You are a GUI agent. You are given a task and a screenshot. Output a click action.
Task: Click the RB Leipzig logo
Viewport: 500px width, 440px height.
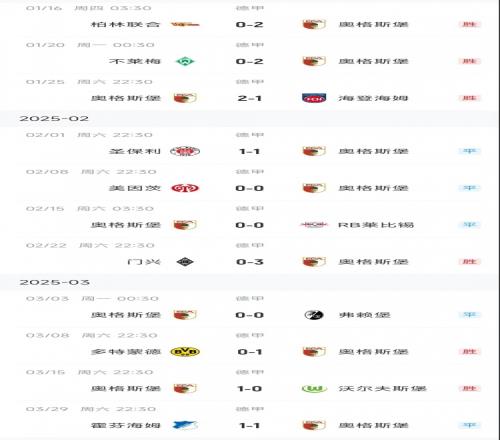(314, 225)
